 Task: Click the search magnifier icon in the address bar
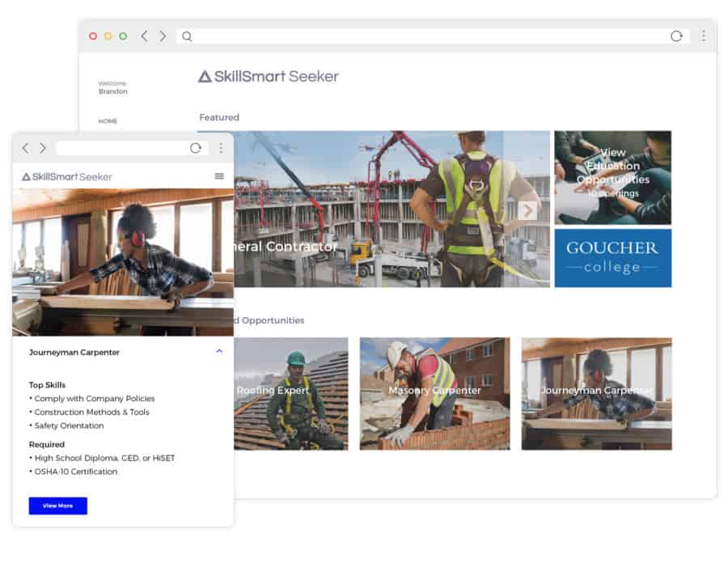(187, 36)
